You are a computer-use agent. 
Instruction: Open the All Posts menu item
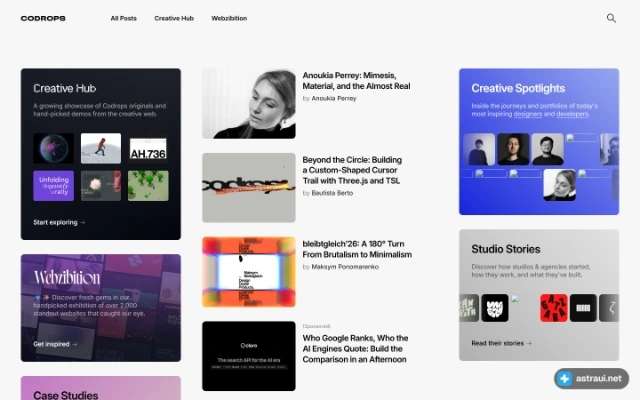124,18
